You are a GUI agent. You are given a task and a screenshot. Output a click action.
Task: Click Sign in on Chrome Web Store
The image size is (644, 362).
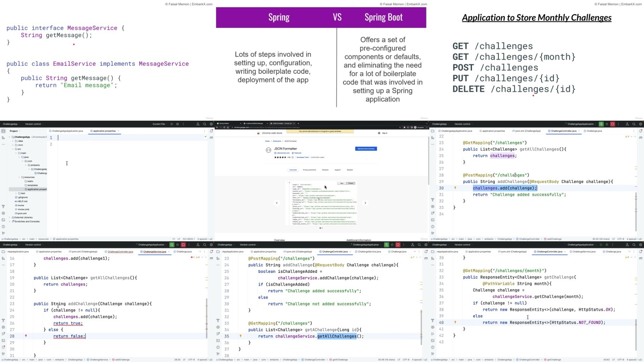coord(385,133)
